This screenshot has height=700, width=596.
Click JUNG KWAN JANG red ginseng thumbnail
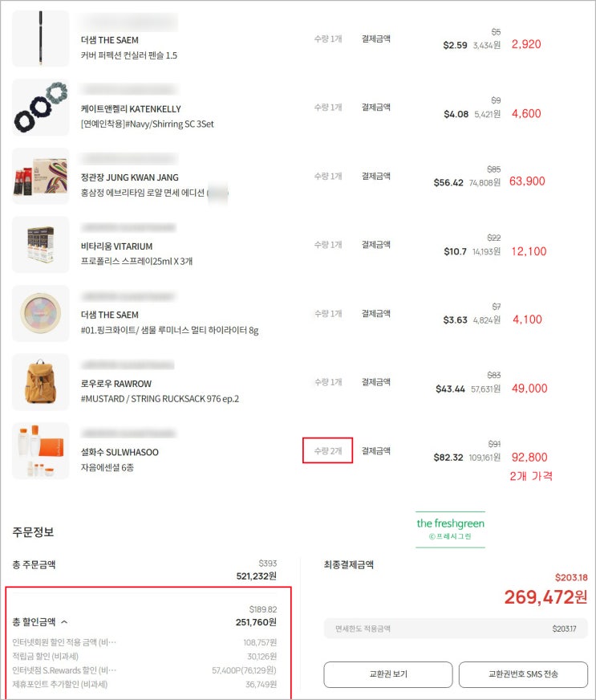(41, 176)
